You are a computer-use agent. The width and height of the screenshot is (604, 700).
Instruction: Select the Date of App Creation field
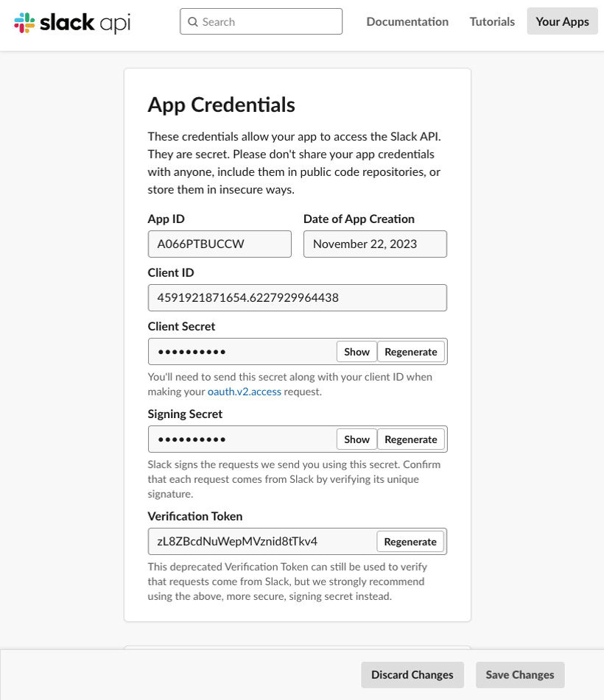tap(375, 244)
